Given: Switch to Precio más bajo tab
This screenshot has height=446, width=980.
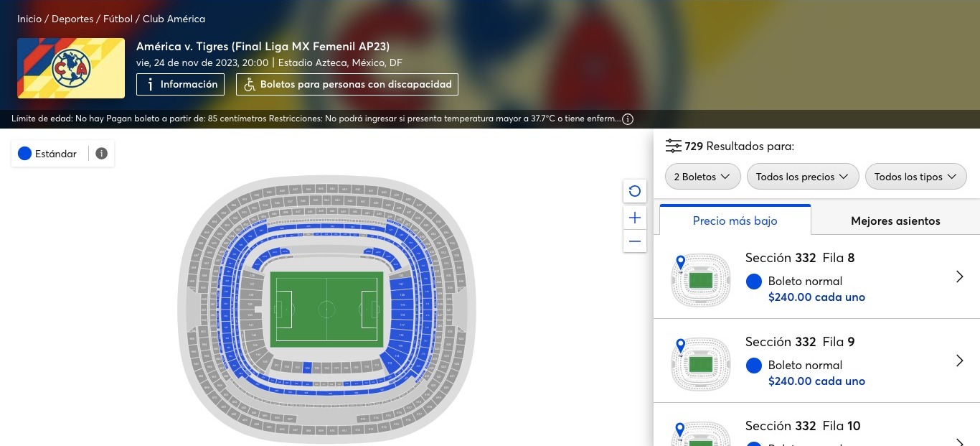Looking at the screenshot, I should coord(735,220).
